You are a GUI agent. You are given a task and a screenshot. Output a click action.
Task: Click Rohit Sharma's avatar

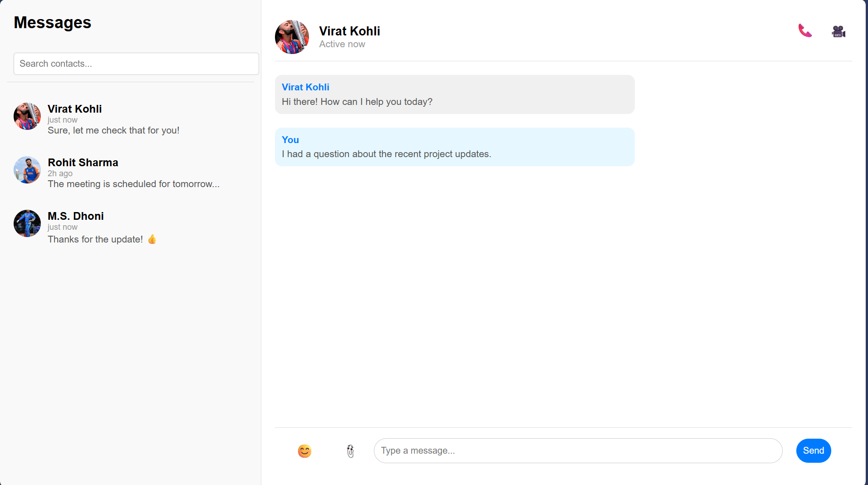(27, 170)
